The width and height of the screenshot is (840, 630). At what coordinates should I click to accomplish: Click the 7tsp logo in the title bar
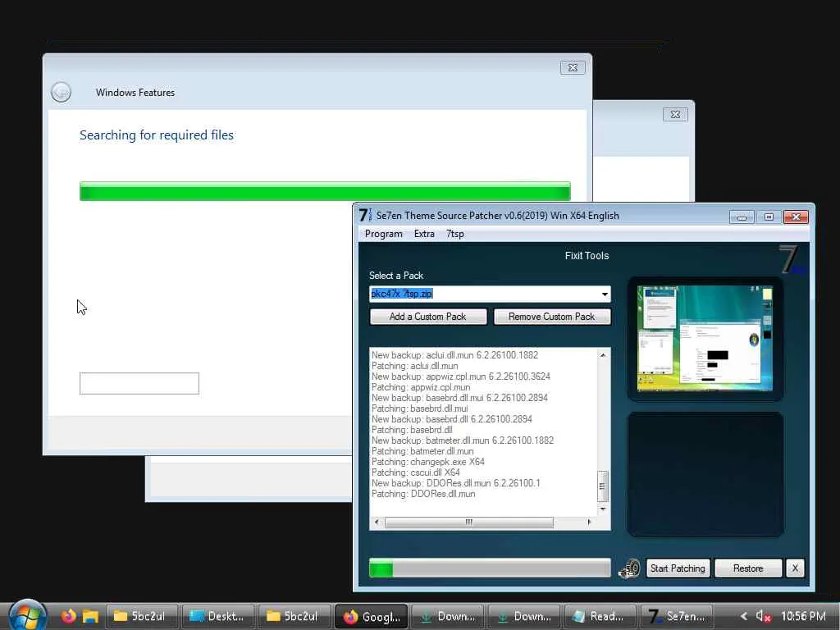tap(365, 216)
